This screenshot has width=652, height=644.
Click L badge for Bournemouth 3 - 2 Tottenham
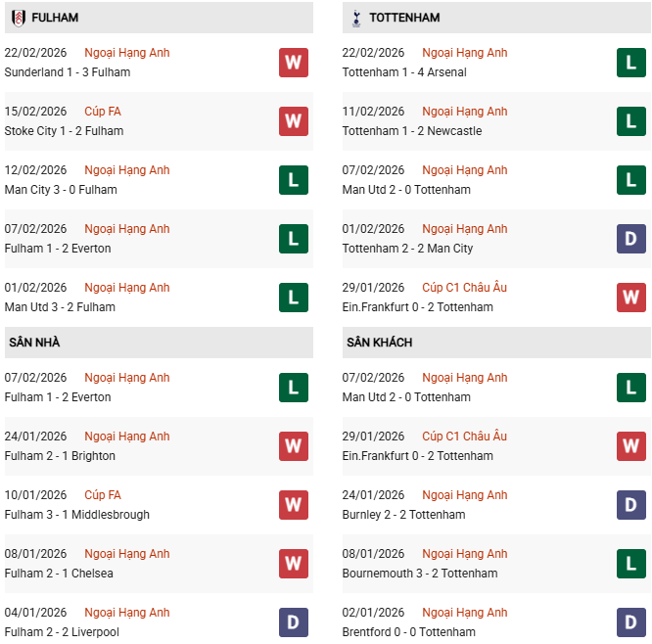[631, 564]
